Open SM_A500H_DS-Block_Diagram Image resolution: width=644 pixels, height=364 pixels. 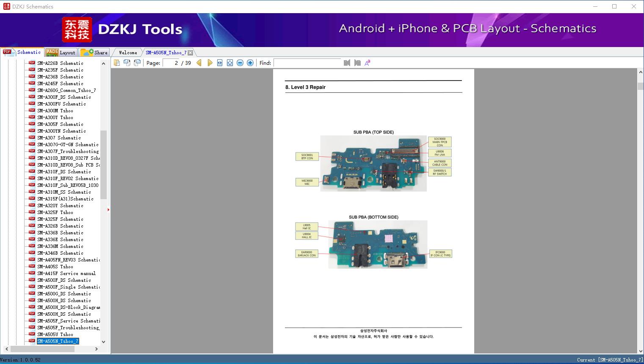tap(69, 307)
